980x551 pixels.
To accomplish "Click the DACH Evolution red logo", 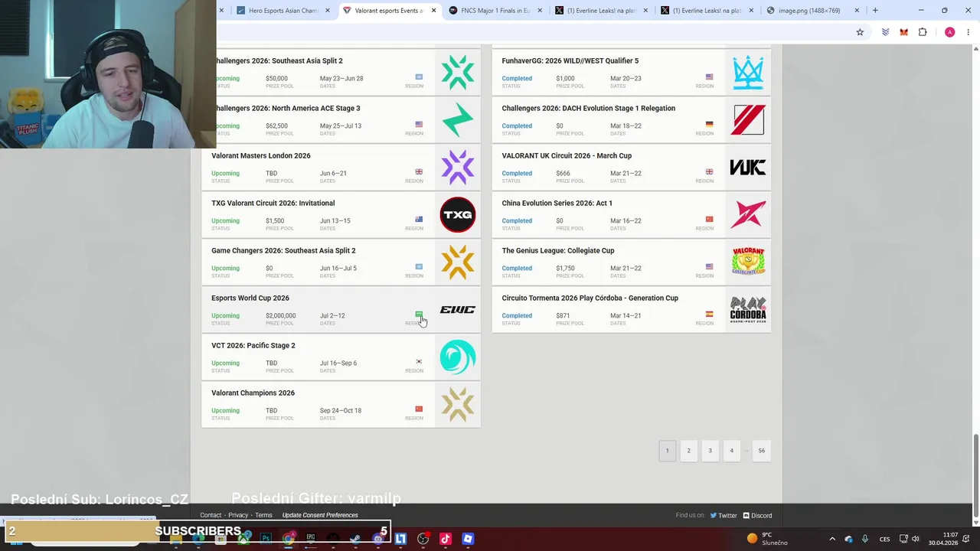I will click(x=748, y=119).
